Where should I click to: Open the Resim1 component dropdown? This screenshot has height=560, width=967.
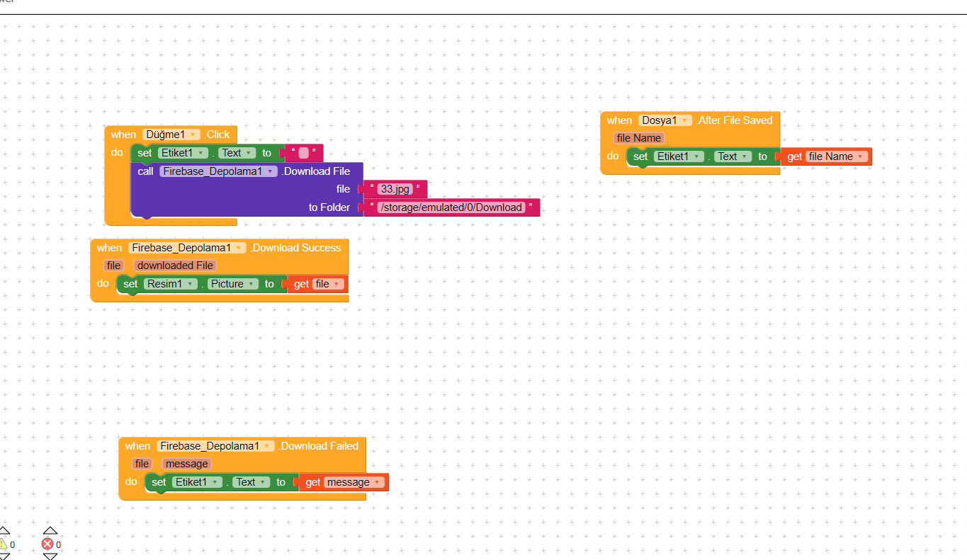click(x=170, y=284)
